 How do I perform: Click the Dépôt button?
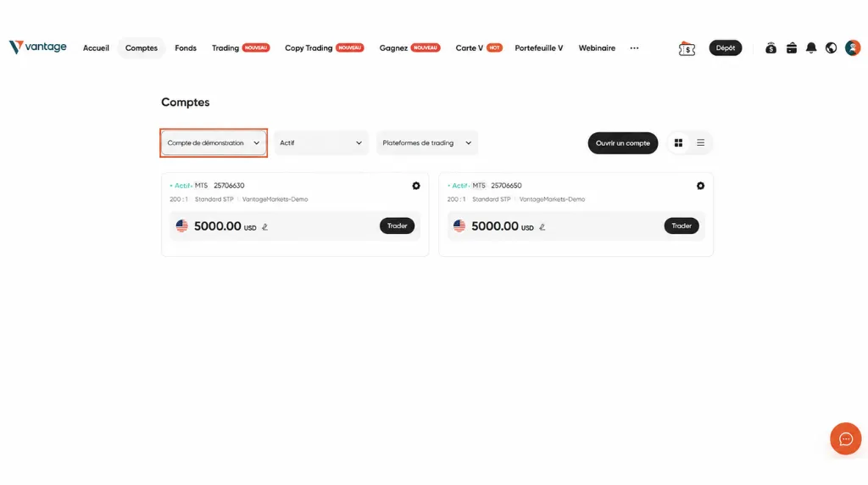tap(726, 48)
